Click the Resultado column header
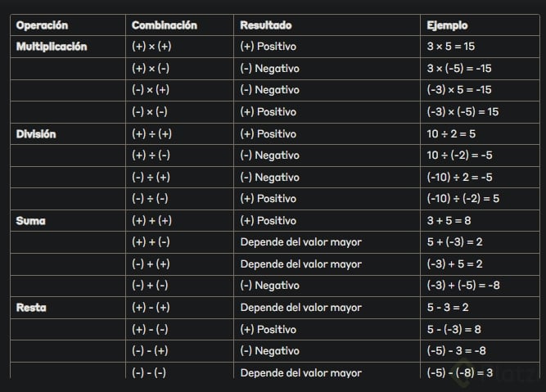The width and height of the screenshot is (546, 392). 265,25
